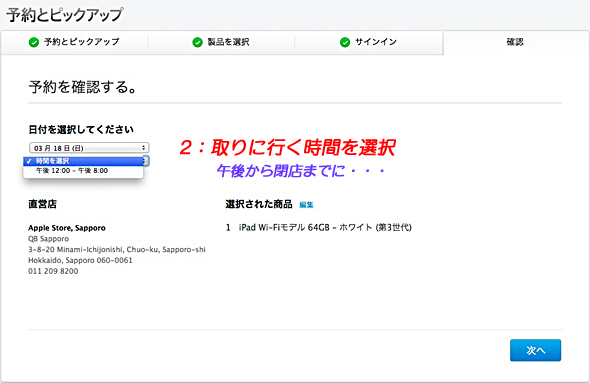Click the 直営店 section heading

tap(43, 204)
